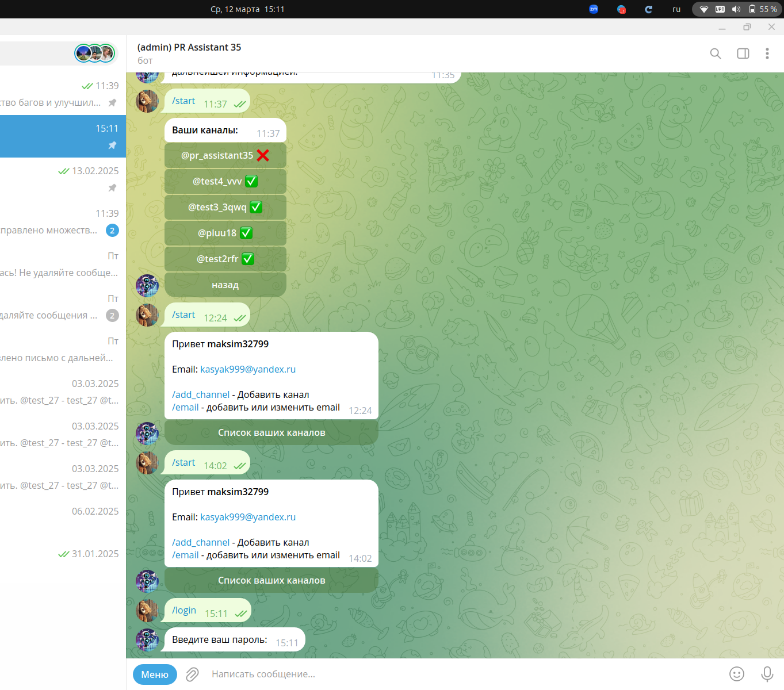The width and height of the screenshot is (784, 690).
Task: Open the three-dot chat options menu
Action: click(x=767, y=53)
